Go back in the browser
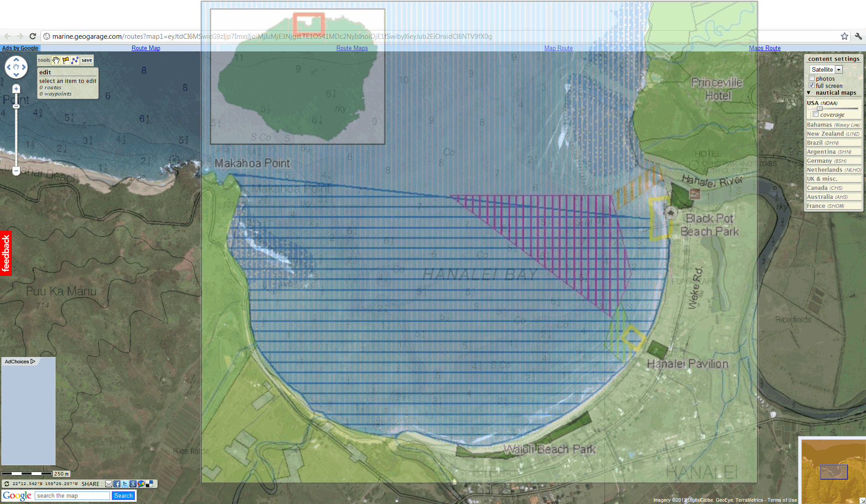The width and height of the screenshot is (866, 504). point(7,36)
